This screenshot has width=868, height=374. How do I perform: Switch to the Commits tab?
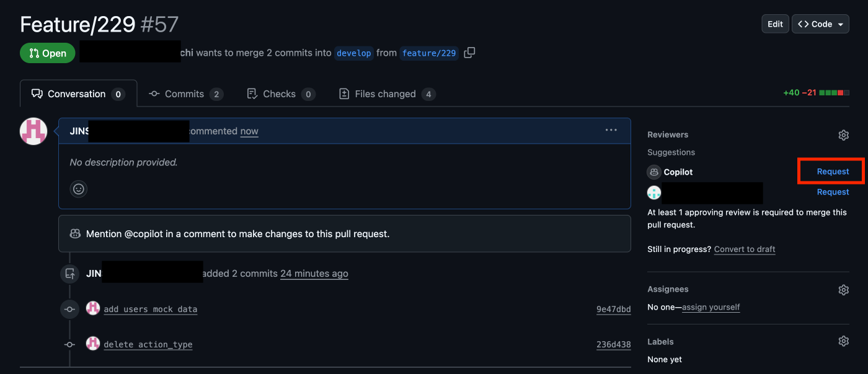(185, 94)
